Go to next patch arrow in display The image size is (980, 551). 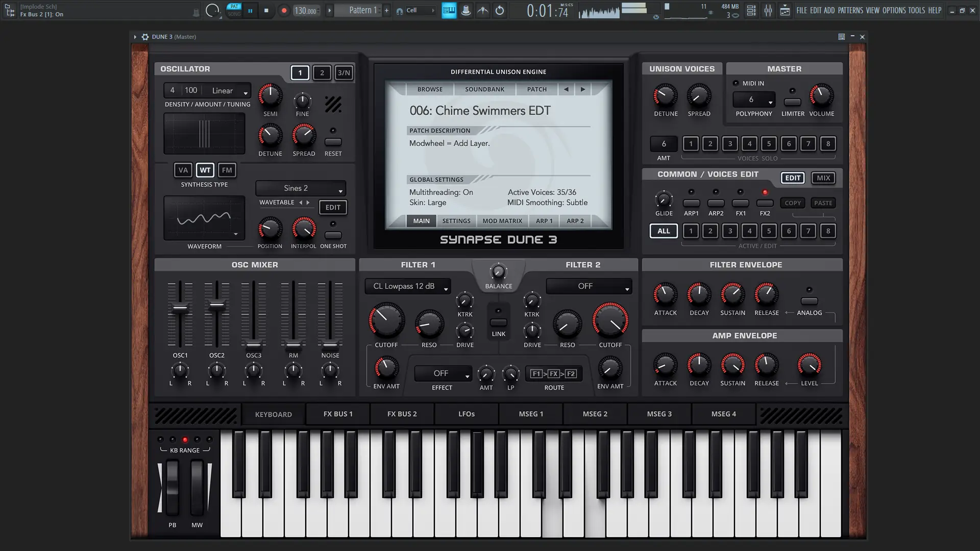[582, 89]
